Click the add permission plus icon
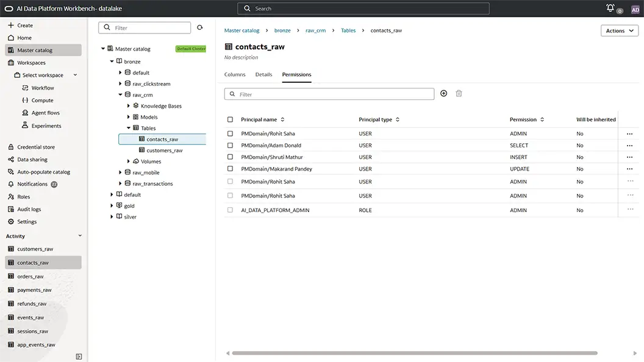 [x=443, y=94]
